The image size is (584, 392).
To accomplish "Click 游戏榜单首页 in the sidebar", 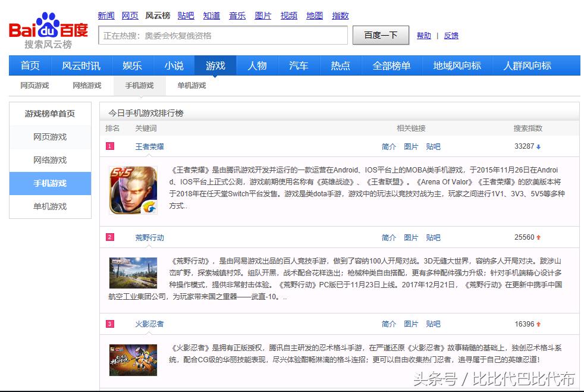I will click(x=50, y=114).
